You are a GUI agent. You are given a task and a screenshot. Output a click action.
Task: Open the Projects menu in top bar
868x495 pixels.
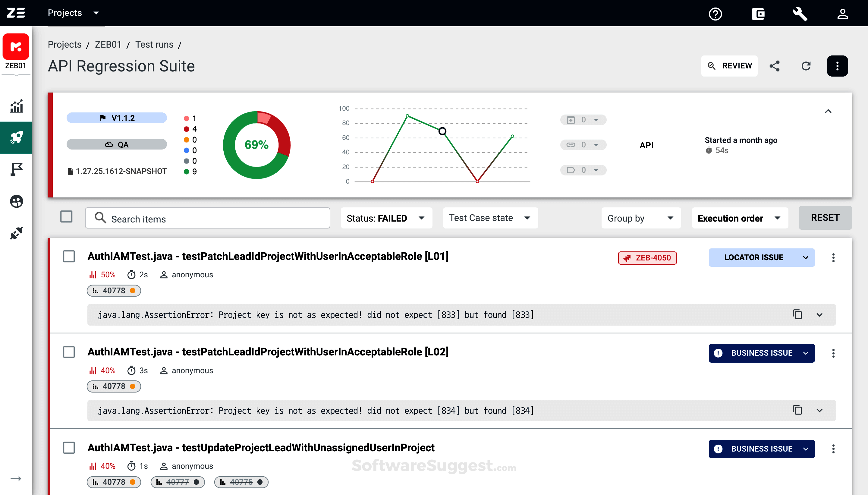pyautogui.click(x=73, y=13)
